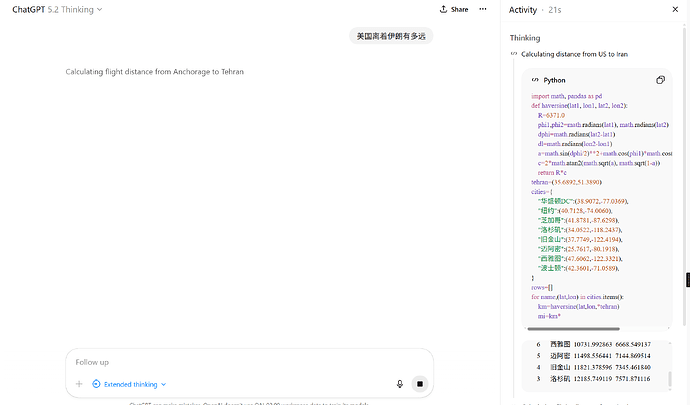Click the microphone dictation icon

point(400,384)
